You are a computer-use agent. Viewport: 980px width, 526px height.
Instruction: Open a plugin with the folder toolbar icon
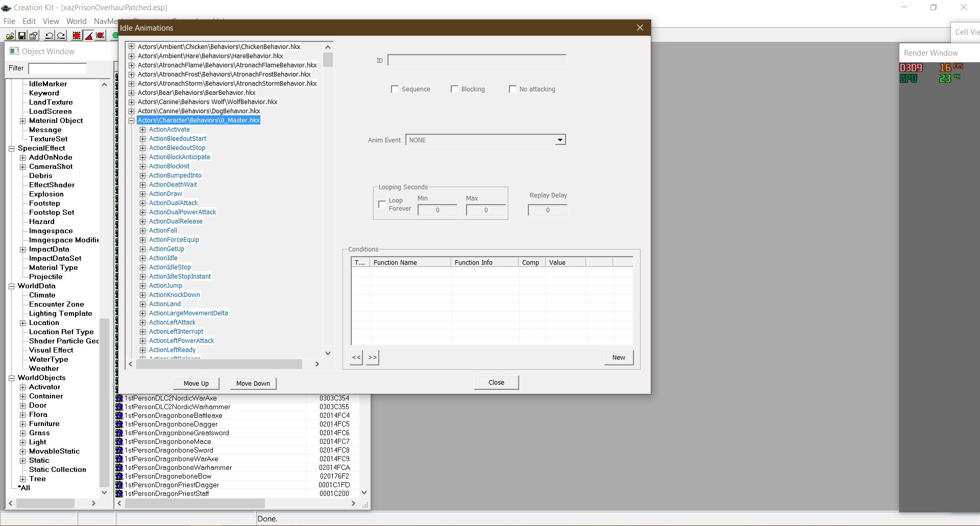[x=10, y=35]
